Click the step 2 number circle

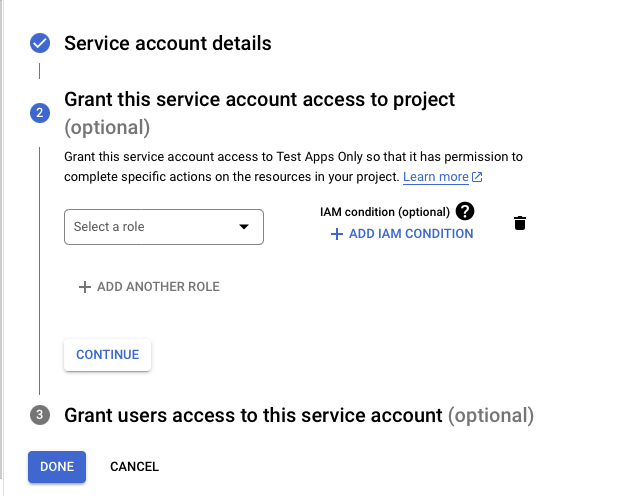40,113
